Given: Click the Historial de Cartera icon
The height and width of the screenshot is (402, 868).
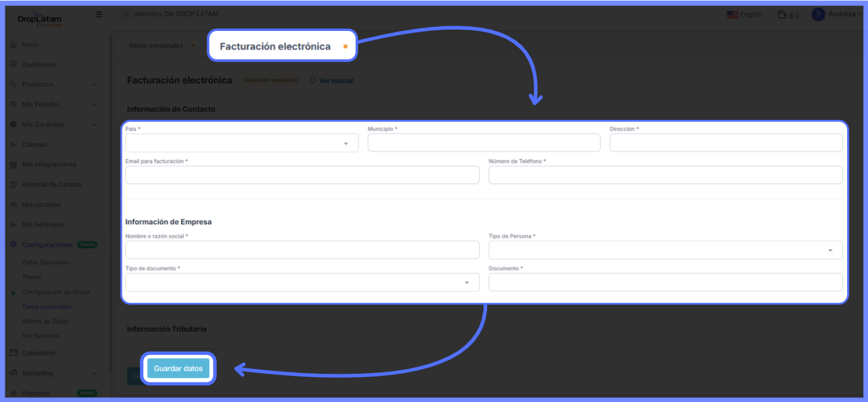Looking at the screenshot, I should 13,185.
